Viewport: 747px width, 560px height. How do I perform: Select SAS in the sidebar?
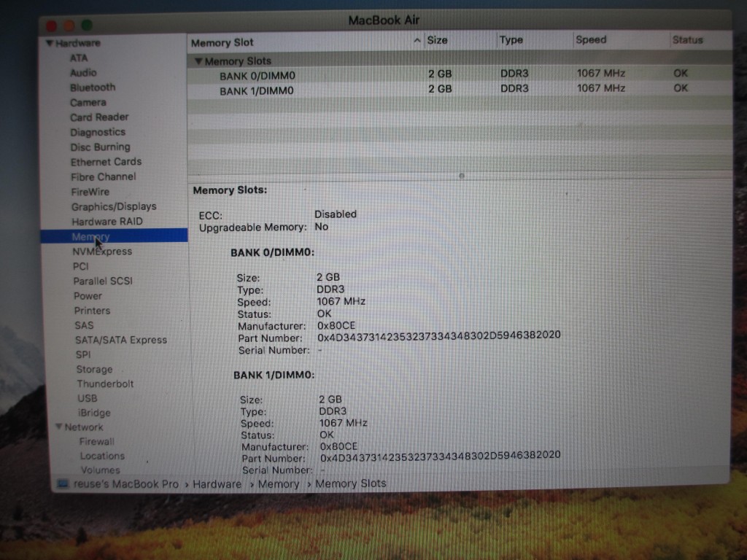84,325
